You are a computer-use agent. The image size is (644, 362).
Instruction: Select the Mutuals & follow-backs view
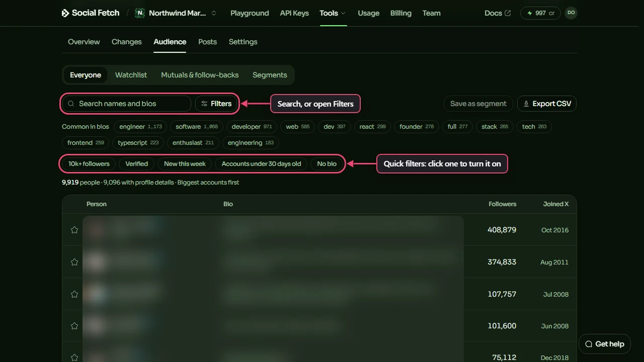[x=200, y=75]
